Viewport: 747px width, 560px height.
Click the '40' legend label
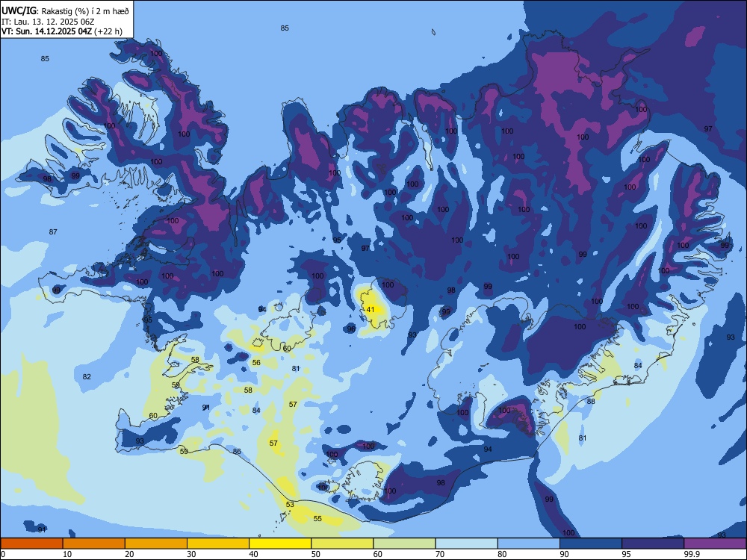tap(253, 554)
